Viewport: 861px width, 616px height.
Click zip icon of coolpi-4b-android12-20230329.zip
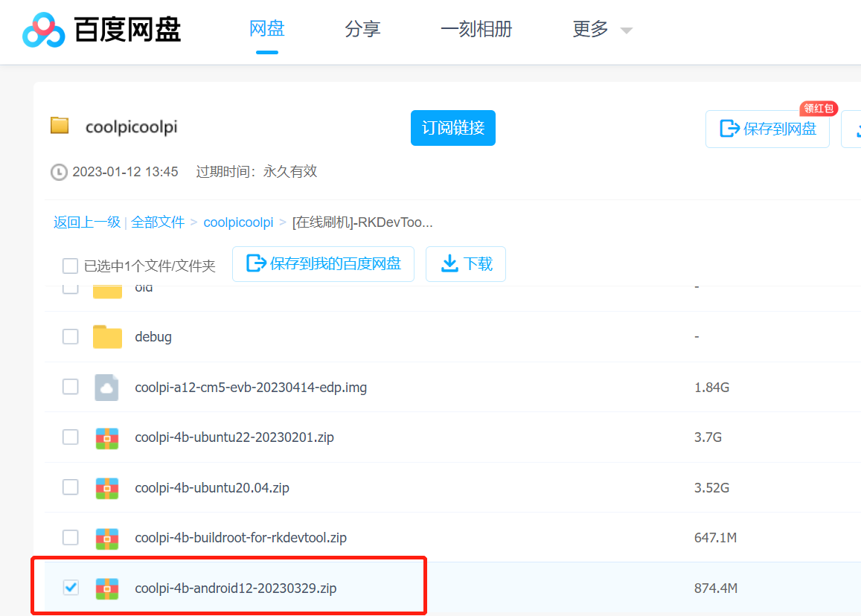(x=107, y=588)
